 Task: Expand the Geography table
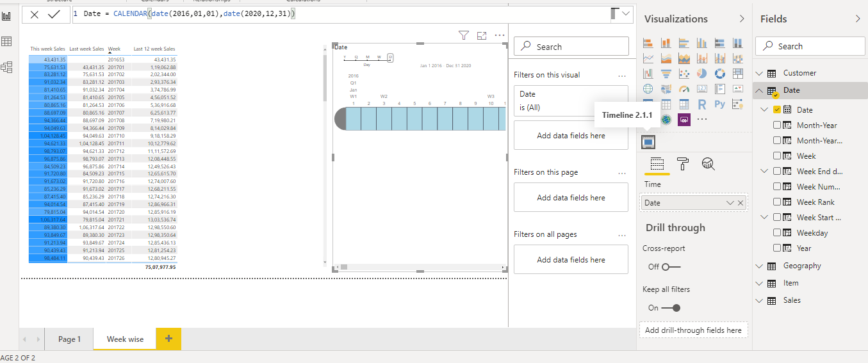tap(760, 266)
